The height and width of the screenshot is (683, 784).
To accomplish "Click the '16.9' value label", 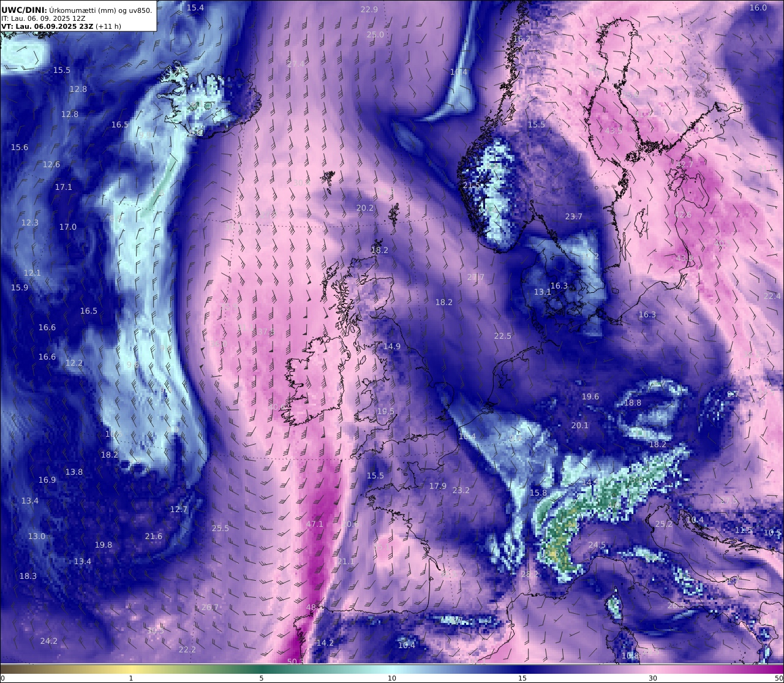I will pyautogui.click(x=47, y=480).
